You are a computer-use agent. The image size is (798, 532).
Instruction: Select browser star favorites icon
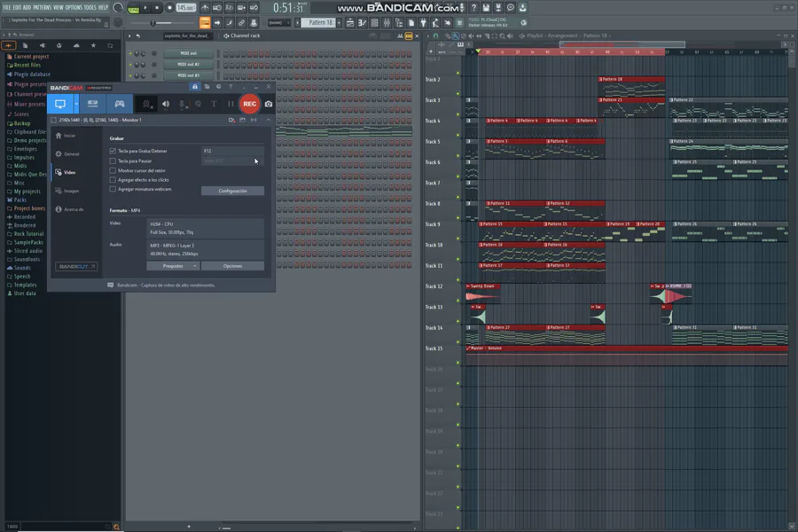point(93,46)
